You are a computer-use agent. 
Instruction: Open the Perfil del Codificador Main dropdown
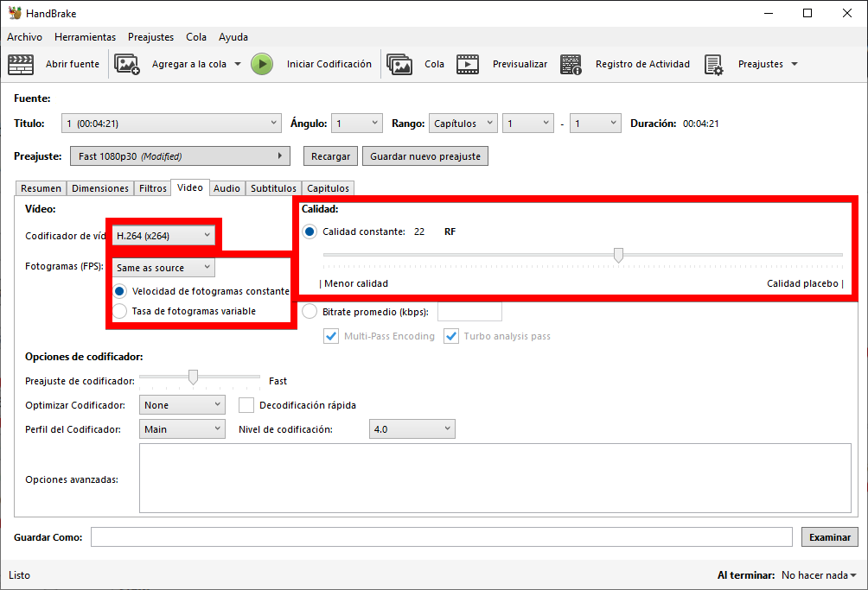coord(182,429)
